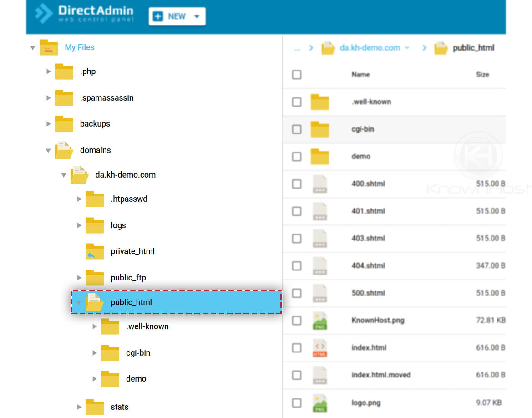The image size is (532, 418).
Task: Click the index.html HTML file icon
Action: 319,347
